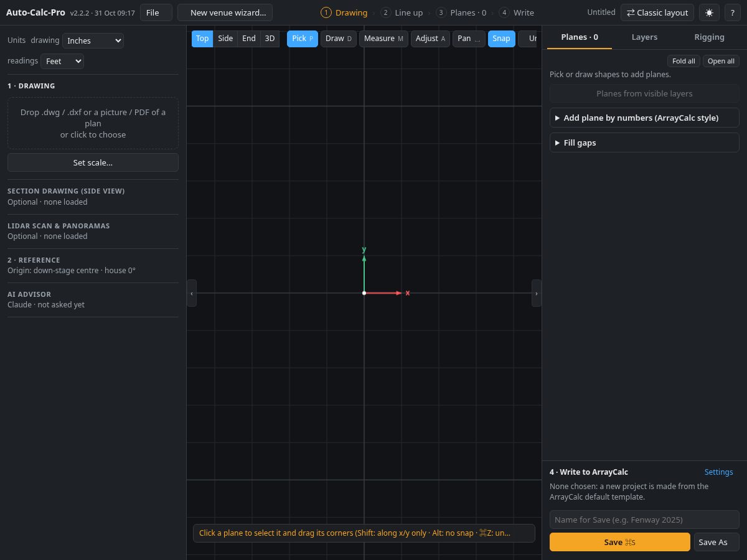Open Reference origin section
The width and height of the screenshot is (747, 560).
coord(93,265)
